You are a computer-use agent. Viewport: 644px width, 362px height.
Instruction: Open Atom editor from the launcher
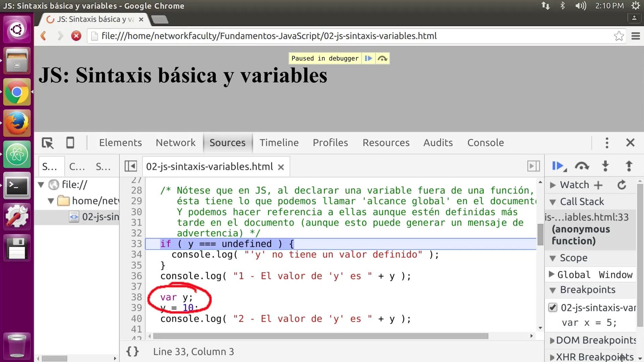click(17, 154)
